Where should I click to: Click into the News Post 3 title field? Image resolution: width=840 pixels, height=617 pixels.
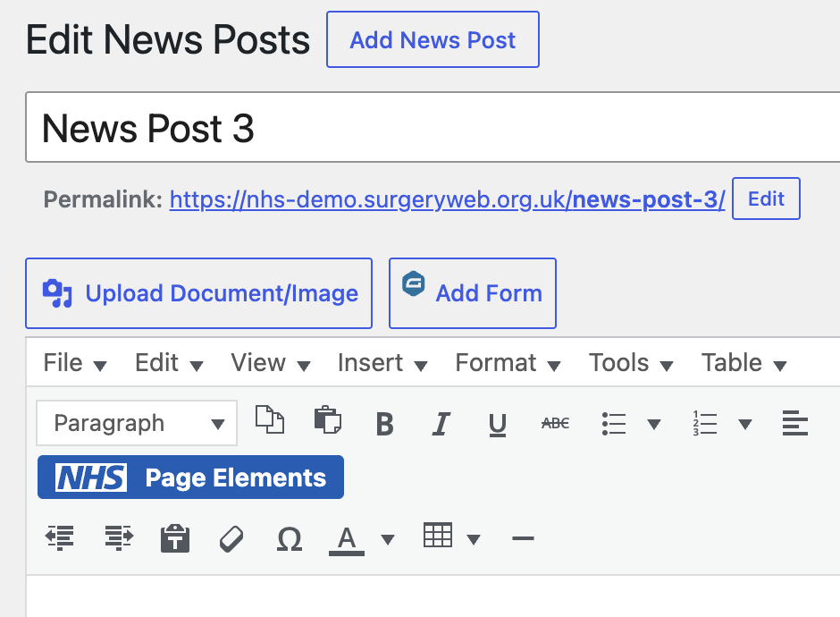433,127
